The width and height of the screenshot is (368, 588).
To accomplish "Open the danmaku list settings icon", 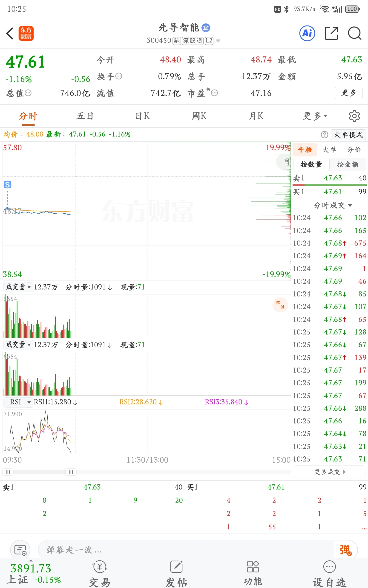I will 20,550.
